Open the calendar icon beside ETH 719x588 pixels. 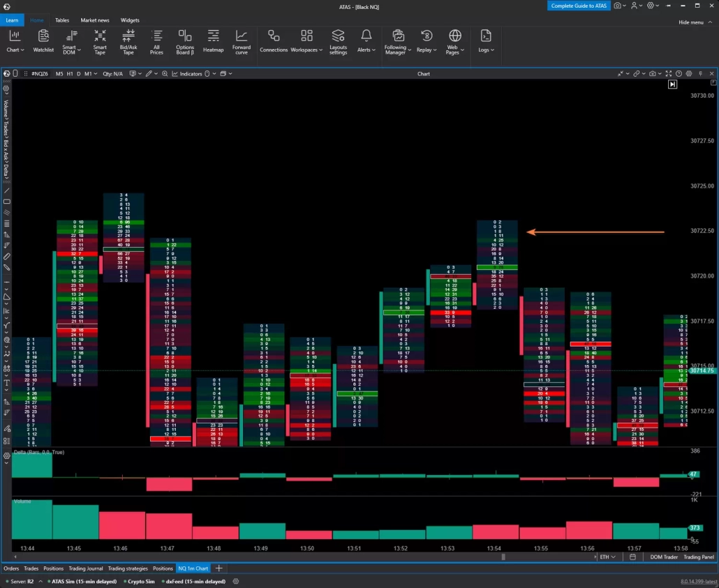pyautogui.click(x=632, y=557)
